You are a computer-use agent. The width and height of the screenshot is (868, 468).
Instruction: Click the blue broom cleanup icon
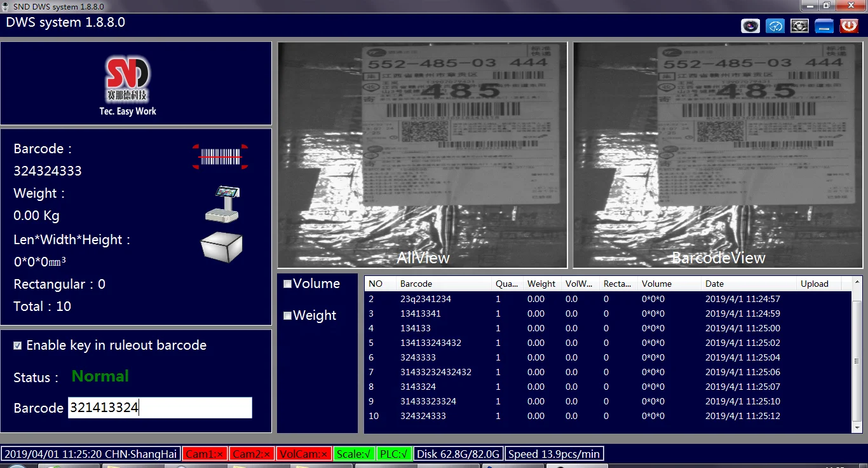[775, 26]
